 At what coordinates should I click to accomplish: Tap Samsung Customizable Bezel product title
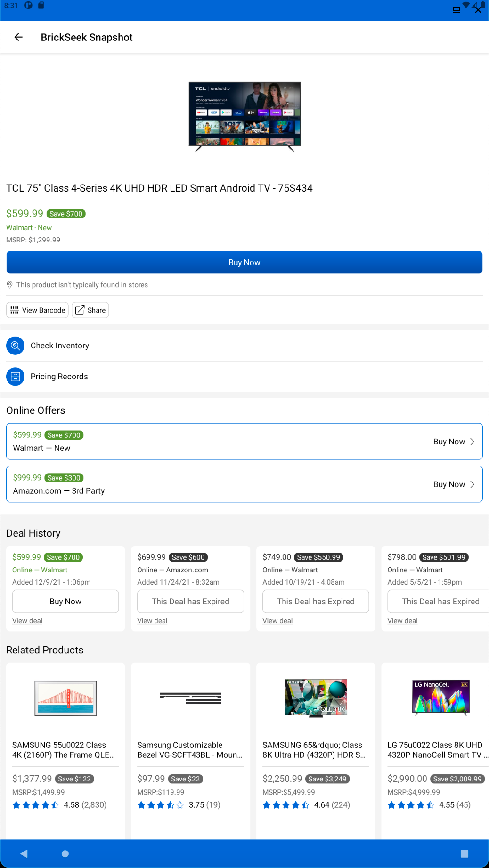coord(190,750)
